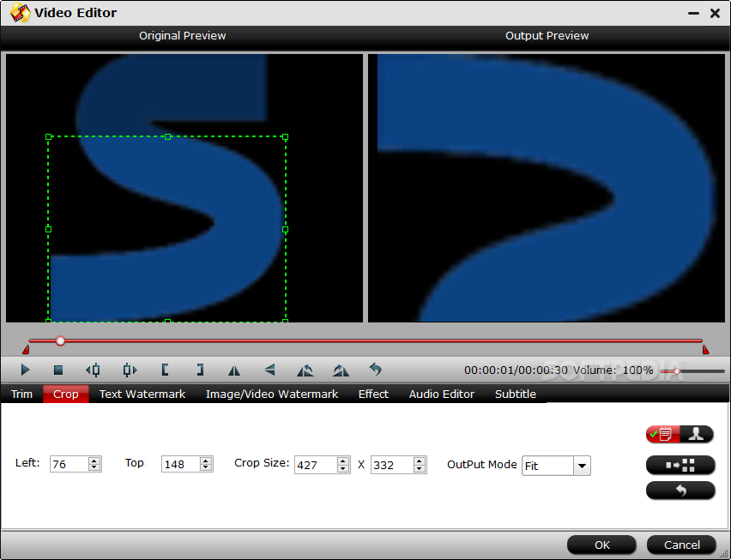Click the playback seek slider handle

click(60, 341)
